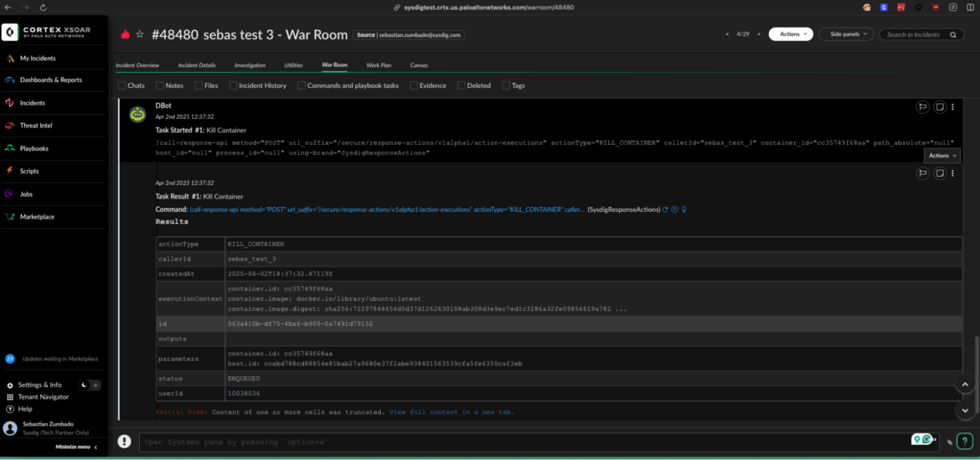Click the blue call-response-api command link
The width and height of the screenshot is (980, 460).
click(387, 210)
